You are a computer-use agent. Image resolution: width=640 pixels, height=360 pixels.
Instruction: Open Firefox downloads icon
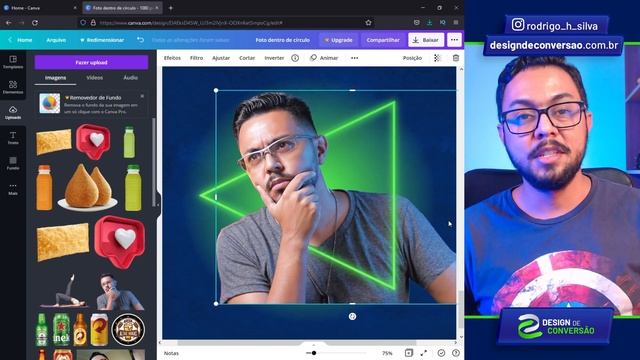coord(429,23)
